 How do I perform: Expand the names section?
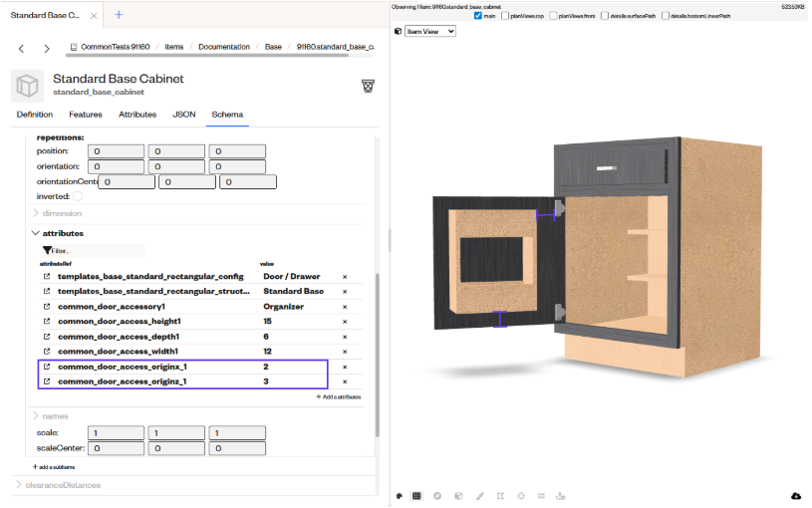pyautogui.click(x=36, y=415)
